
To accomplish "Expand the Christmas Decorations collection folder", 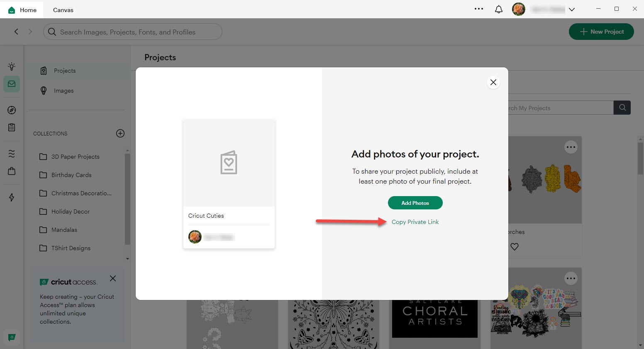I will (x=81, y=193).
